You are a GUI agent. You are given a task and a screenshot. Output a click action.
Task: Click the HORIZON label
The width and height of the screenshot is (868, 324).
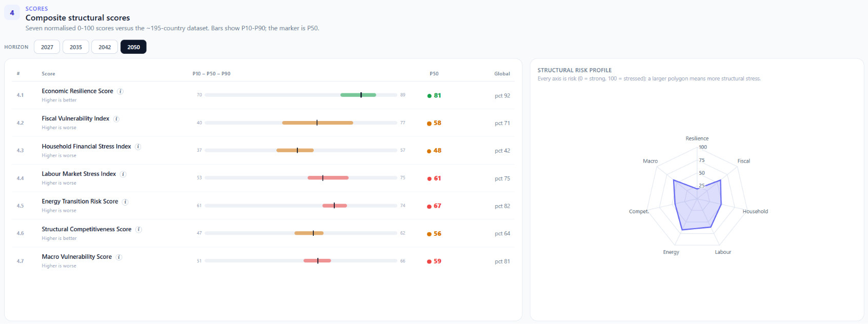pos(16,47)
